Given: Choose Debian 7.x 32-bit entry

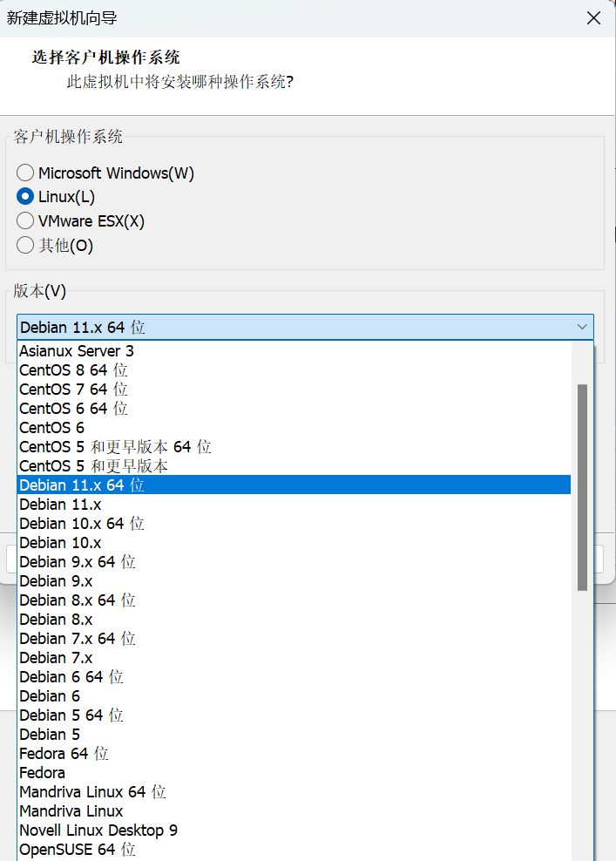Looking at the screenshot, I should pos(294,658).
